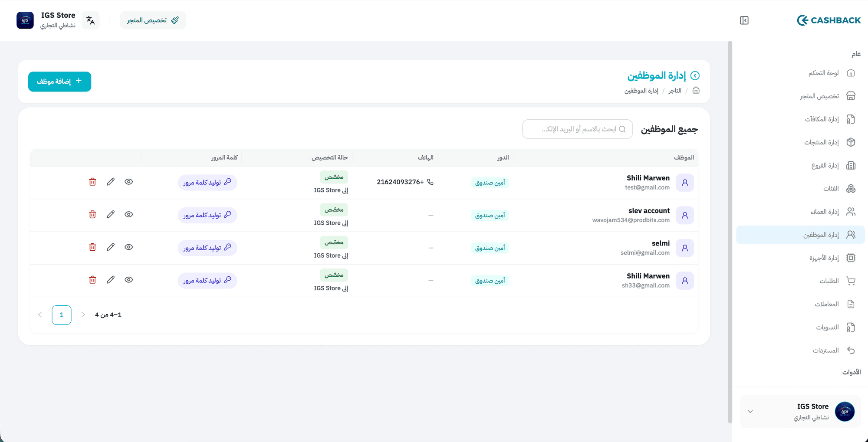Image resolution: width=868 pixels, height=442 pixels.
Task: Select page 1 in pagination
Action: [x=62, y=315]
